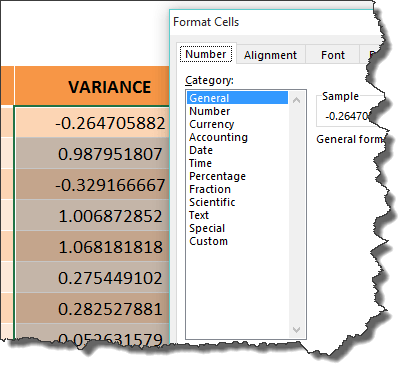Select Number in Category list
This screenshot has height=376, width=413.
click(x=209, y=111)
